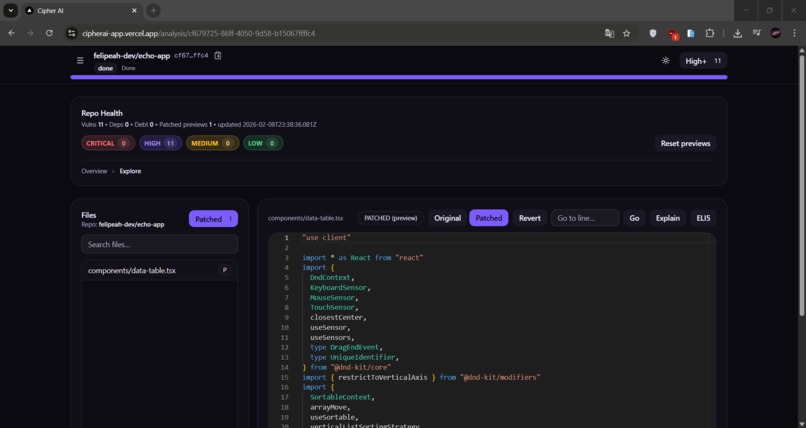
Task: Filter by MEDIUM 0 severity badge
Action: click(x=212, y=143)
